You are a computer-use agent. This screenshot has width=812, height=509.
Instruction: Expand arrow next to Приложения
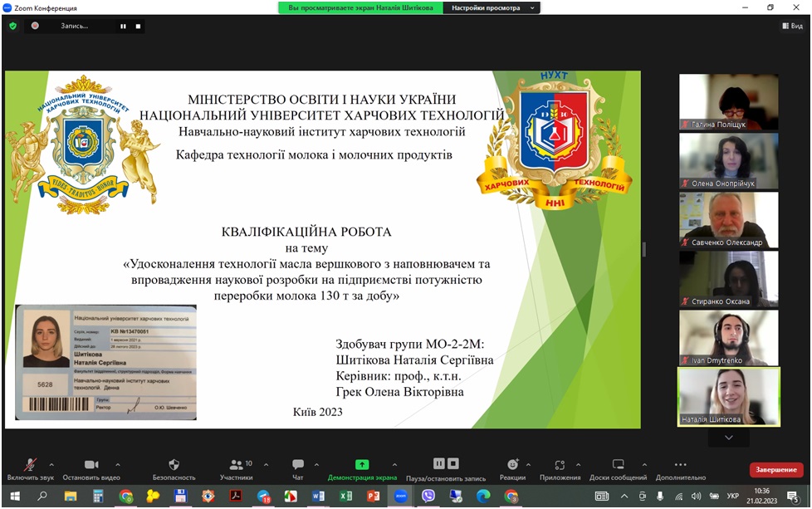(x=578, y=464)
